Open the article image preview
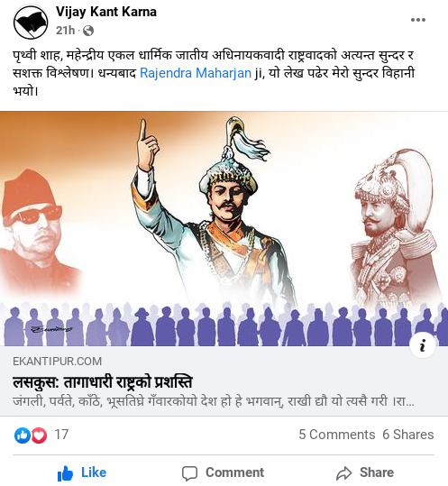The height and width of the screenshot is (486, 448). click(x=224, y=228)
